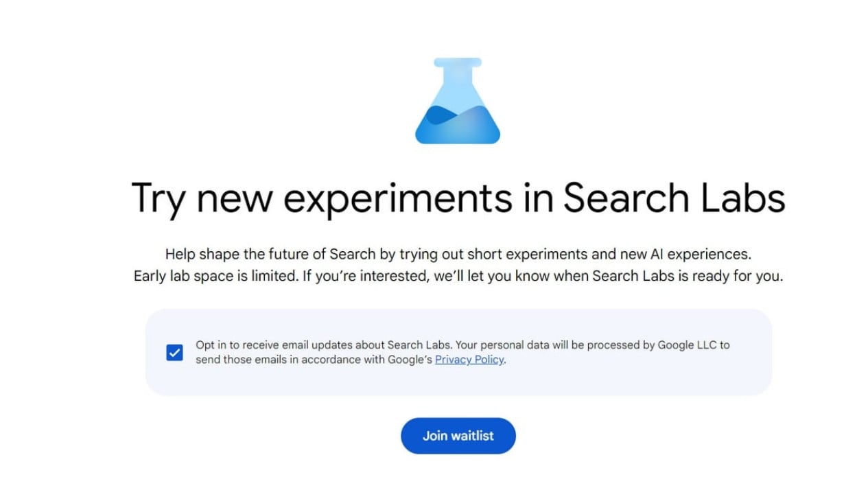Click the "Try new experiments in Search Labs" heading
The image size is (868, 488).
click(458, 198)
